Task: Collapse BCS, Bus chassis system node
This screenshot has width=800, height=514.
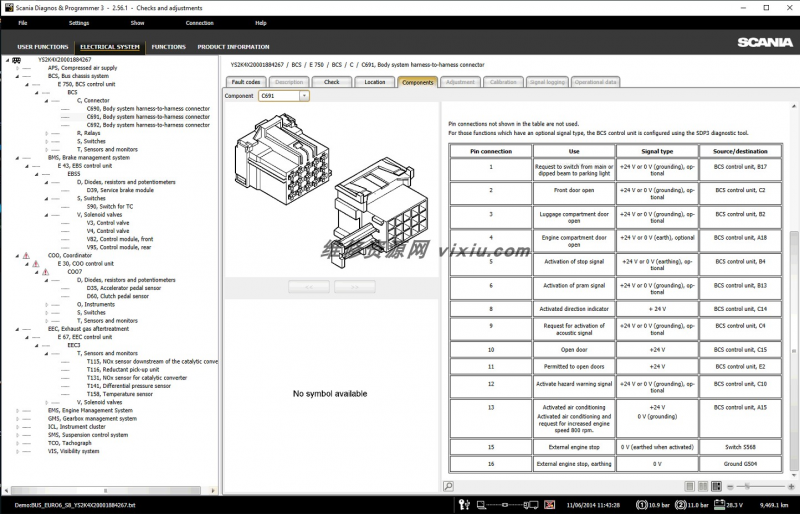Action: point(17,76)
